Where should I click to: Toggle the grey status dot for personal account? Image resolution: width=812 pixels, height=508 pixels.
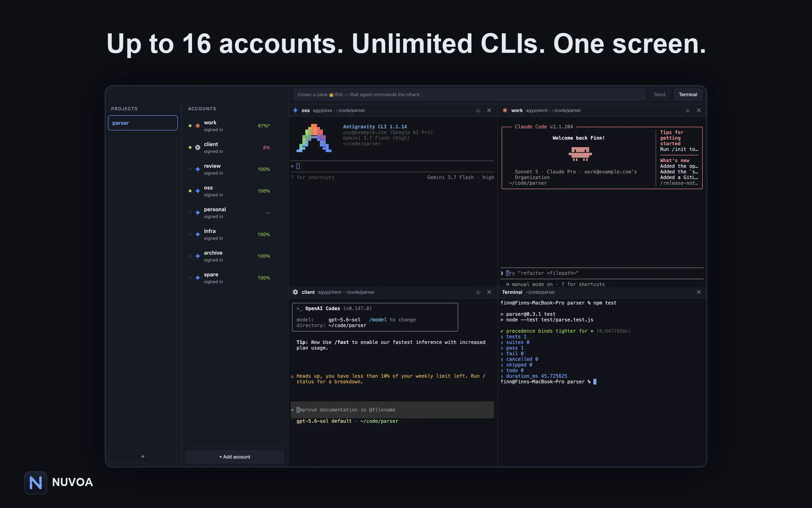pyautogui.click(x=190, y=213)
